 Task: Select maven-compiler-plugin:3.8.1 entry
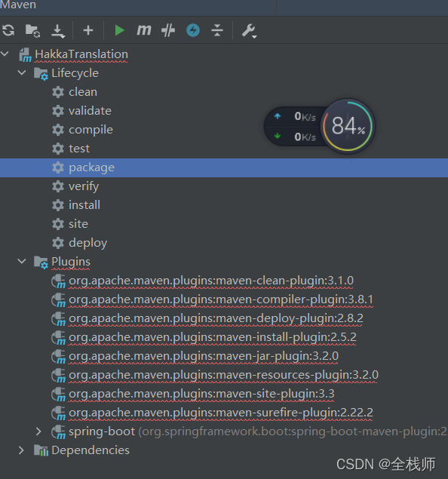[x=221, y=299]
